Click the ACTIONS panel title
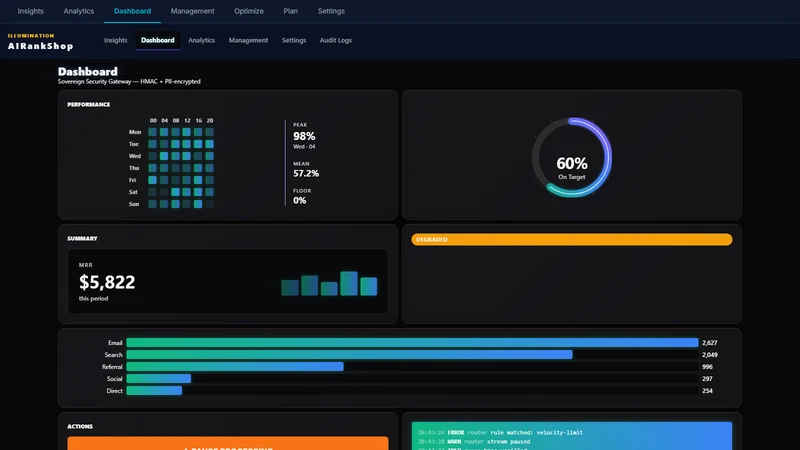The image size is (800, 450). [x=80, y=427]
